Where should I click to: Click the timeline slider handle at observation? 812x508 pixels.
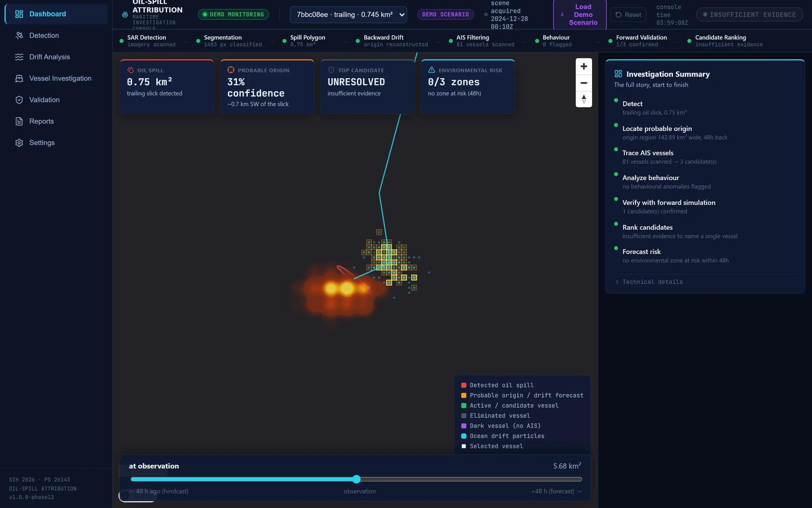pyautogui.click(x=356, y=479)
